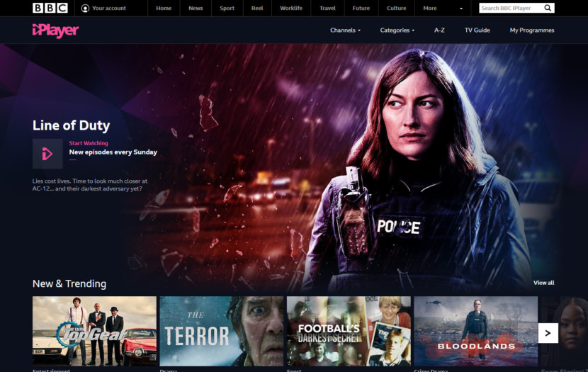The width and height of the screenshot is (588, 372).
Task: Click the BBC logo
Action: pyautogui.click(x=50, y=8)
